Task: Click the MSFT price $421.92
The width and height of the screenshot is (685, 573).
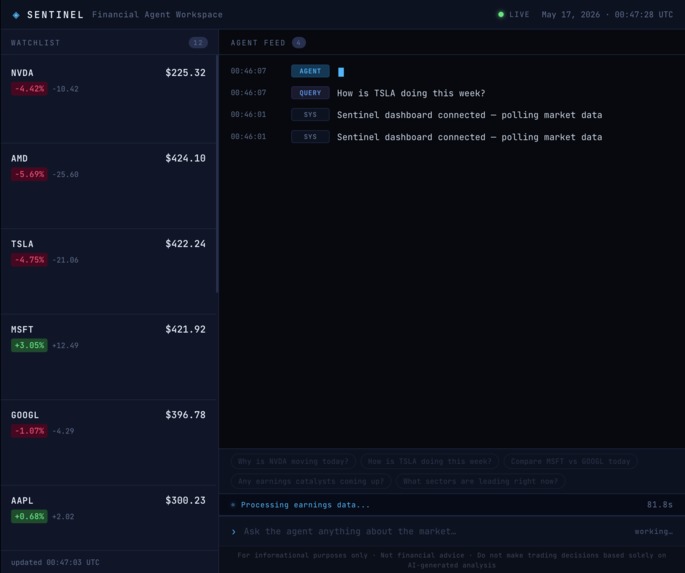Action: [x=185, y=329]
